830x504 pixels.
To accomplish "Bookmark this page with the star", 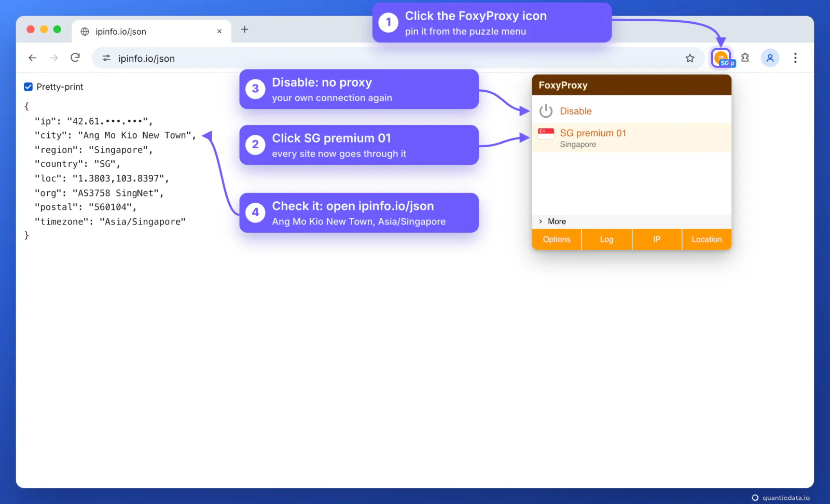I will (x=689, y=58).
